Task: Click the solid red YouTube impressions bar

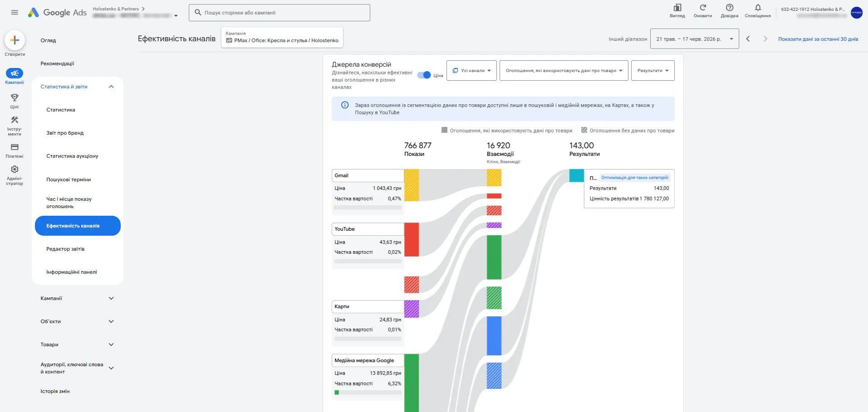Action: point(412,239)
